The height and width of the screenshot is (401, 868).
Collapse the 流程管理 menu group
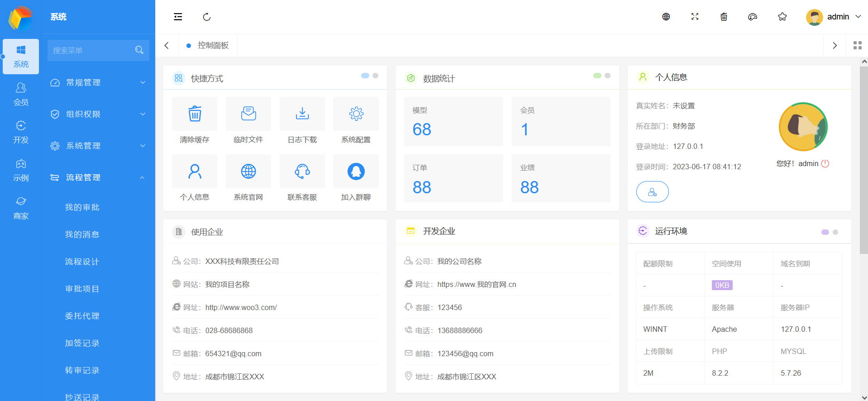tap(98, 177)
